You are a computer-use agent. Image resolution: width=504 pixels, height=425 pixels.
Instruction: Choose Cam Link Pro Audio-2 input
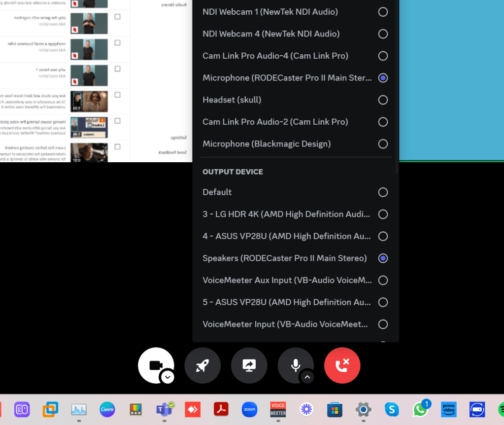point(295,122)
